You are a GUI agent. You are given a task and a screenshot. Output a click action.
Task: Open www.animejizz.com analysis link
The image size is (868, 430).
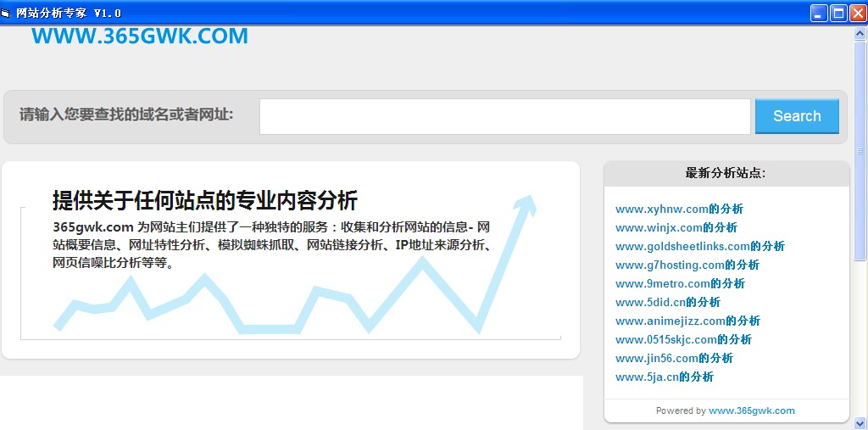[x=687, y=321]
